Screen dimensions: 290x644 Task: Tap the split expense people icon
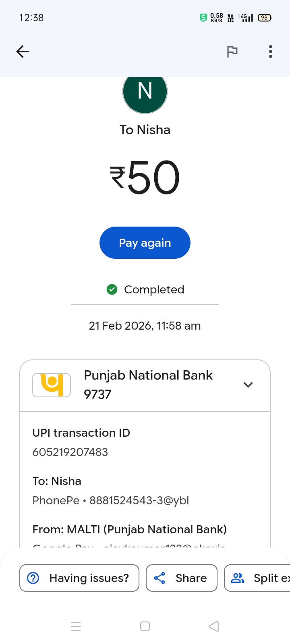pos(237,578)
